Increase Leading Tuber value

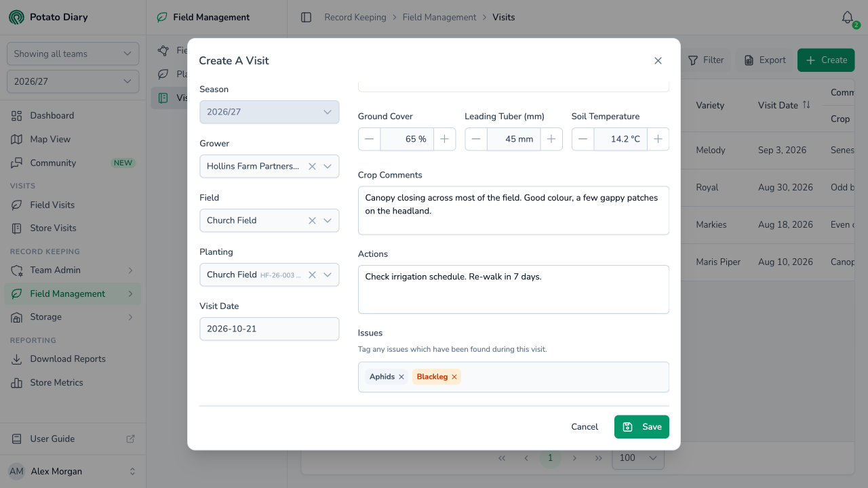551,139
